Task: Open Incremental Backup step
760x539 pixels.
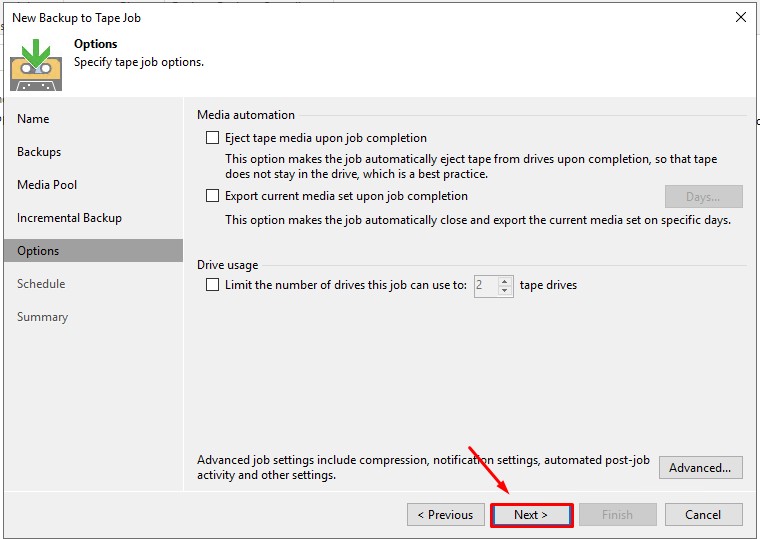Action: pos(69,218)
